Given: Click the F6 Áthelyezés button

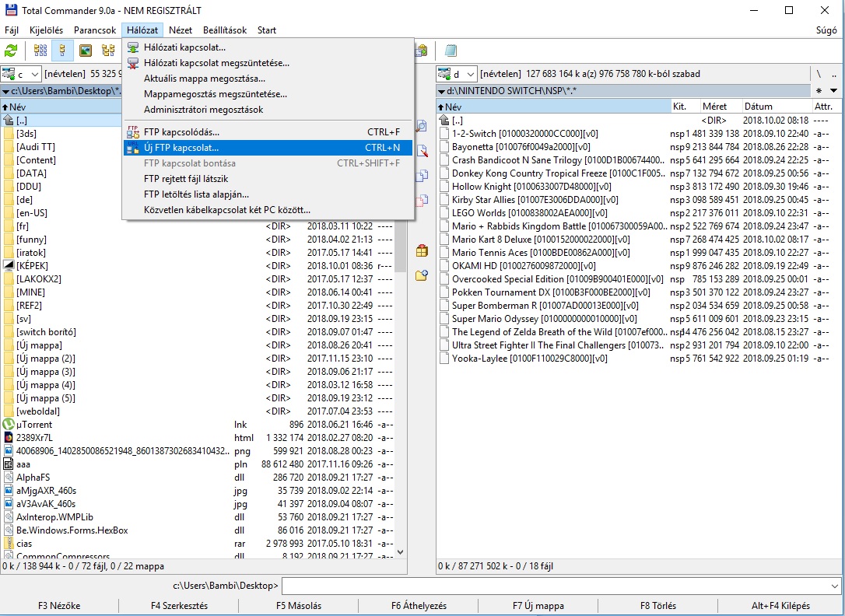Looking at the screenshot, I should (x=419, y=606).
